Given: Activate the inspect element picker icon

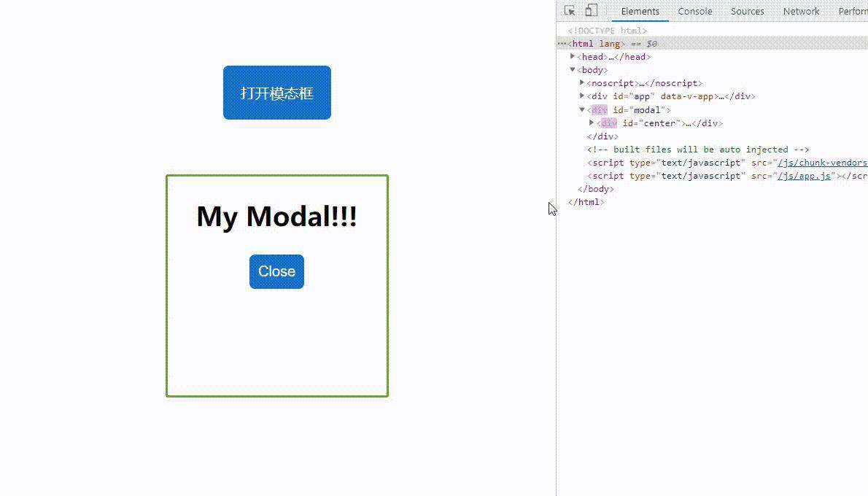Looking at the screenshot, I should 570,10.
